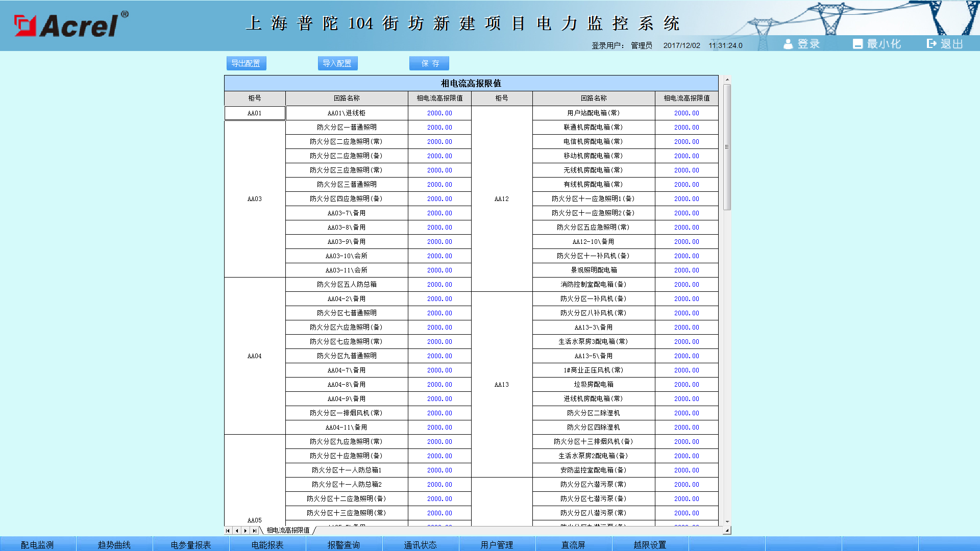The width and height of the screenshot is (980, 551).
Task: Click the 防火分区十三应急照明(常) cell
Action: tap(347, 513)
